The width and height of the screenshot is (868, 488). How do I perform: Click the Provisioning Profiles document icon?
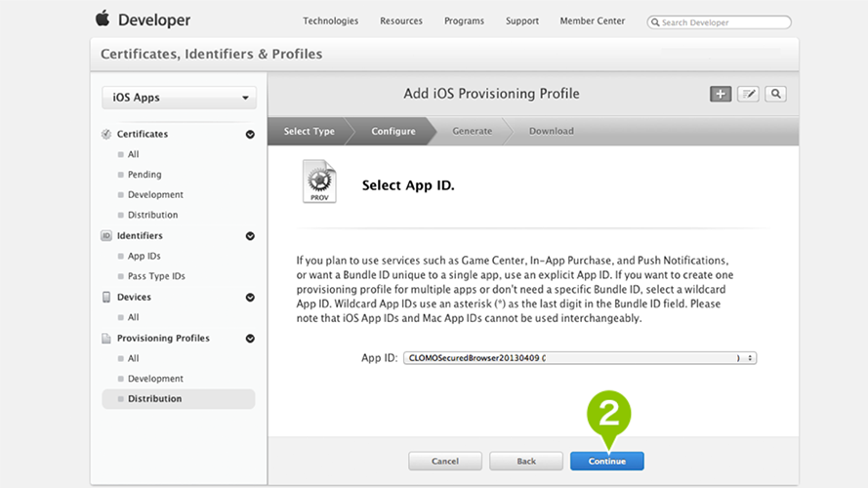pyautogui.click(x=106, y=338)
